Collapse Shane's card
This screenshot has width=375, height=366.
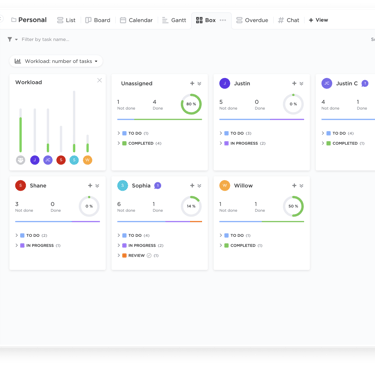click(x=97, y=186)
